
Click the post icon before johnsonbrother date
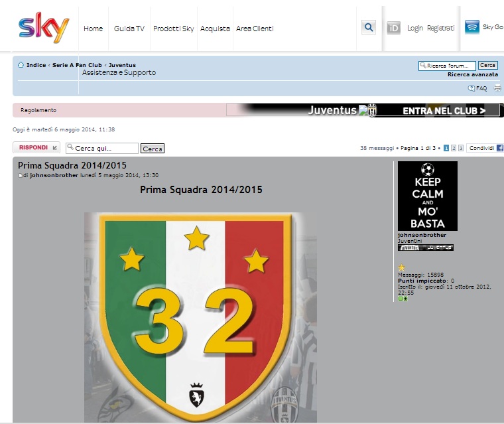tap(21, 175)
